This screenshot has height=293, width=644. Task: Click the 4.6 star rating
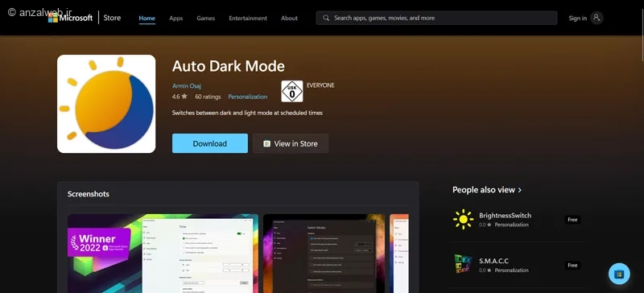pyautogui.click(x=180, y=97)
